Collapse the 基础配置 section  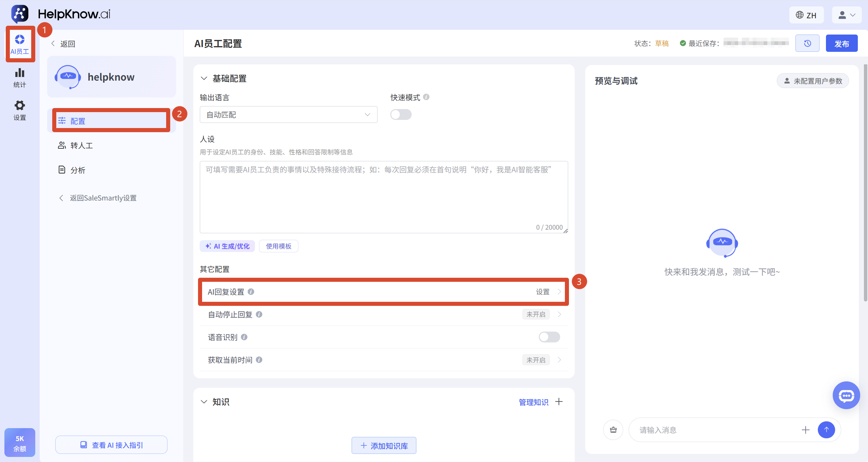pos(204,78)
